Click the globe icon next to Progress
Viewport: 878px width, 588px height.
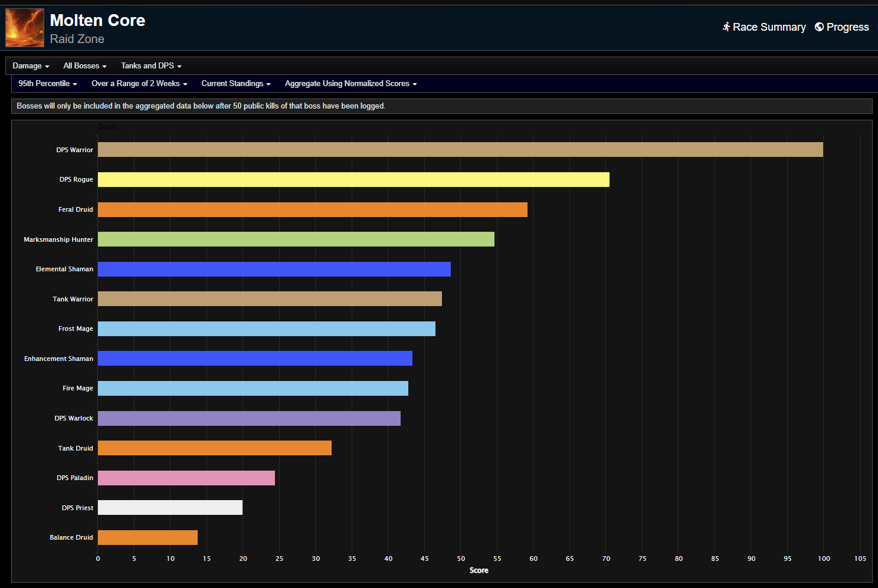click(x=819, y=27)
